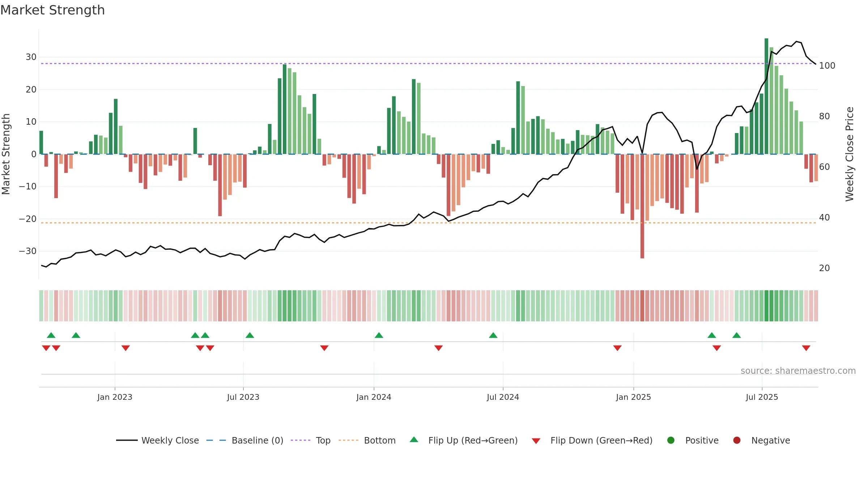The width and height of the screenshot is (868, 488).
Task: Click the Jul 2024 x-axis label
Action: pos(503,397)
